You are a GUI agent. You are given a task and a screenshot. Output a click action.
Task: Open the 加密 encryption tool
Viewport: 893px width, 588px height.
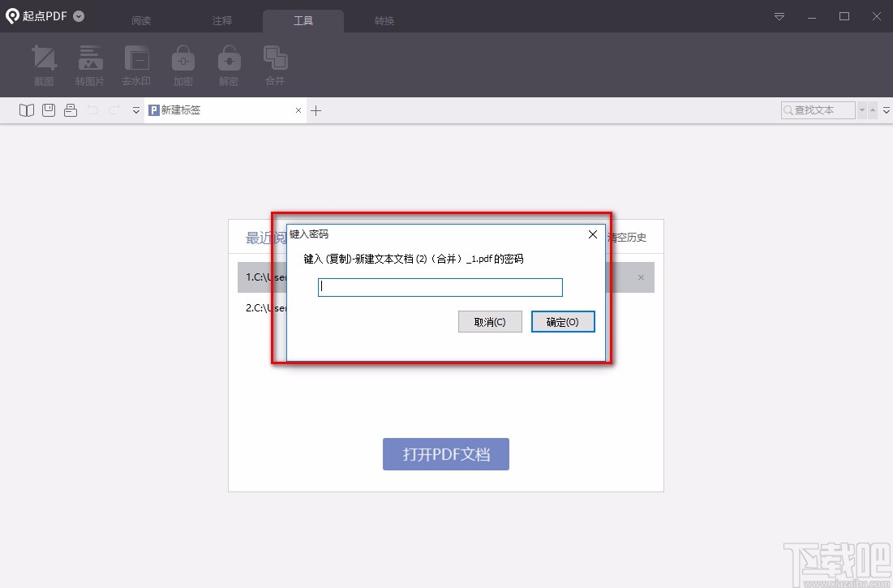tap(182, 65)
